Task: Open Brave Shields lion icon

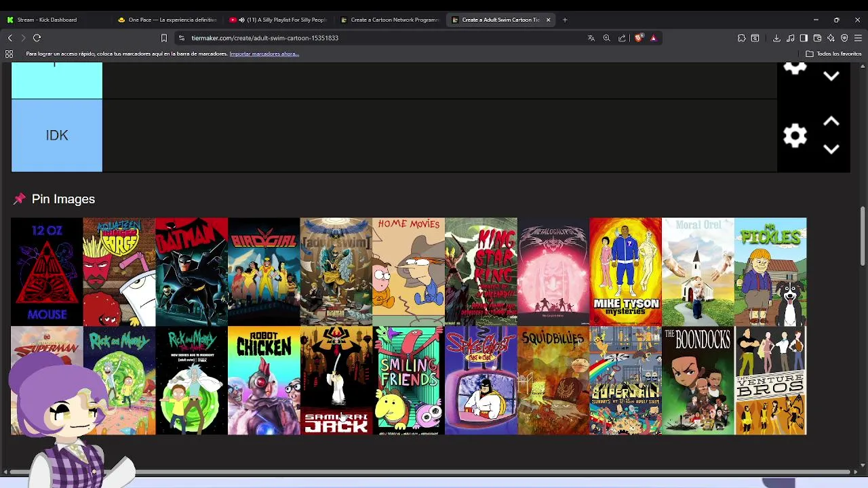Action: click(638, 38)
